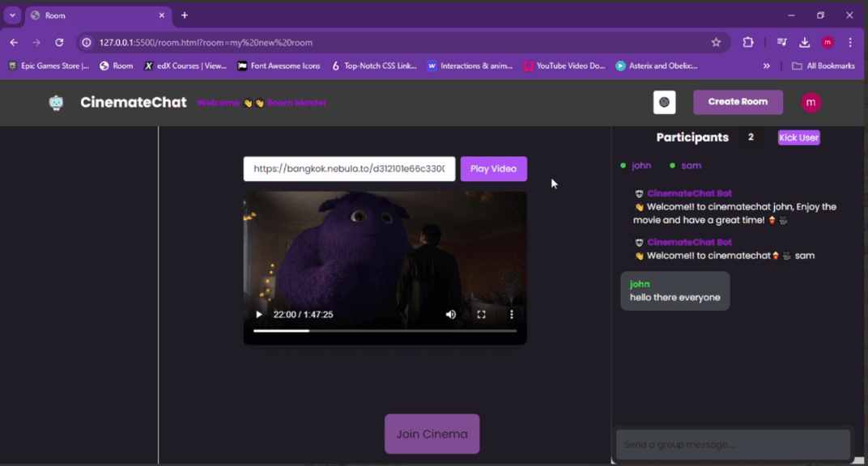Screen dimensions: 868x466
Task: Select participant sam in the list
Action: click(691, 165)
